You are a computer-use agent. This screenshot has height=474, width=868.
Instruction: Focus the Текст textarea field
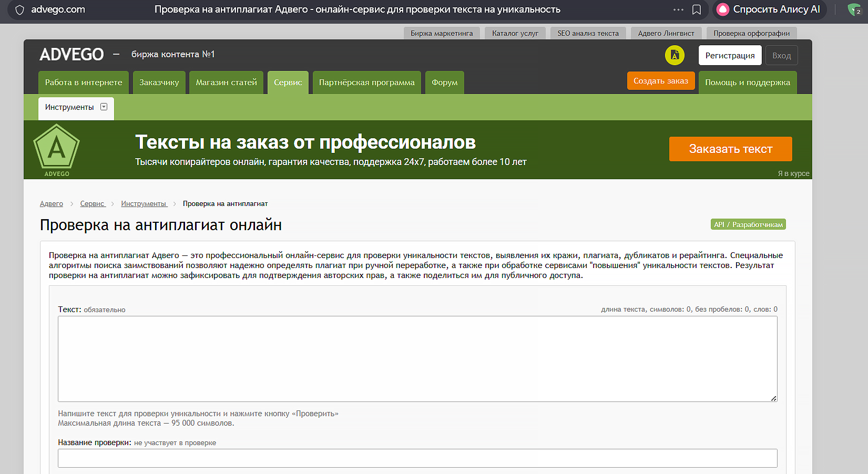coord(417,359)
